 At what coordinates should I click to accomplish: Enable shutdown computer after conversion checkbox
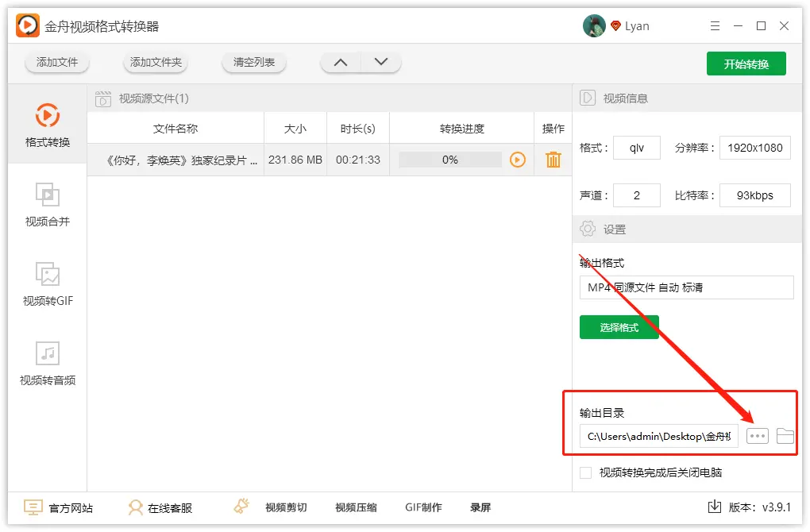586,472
